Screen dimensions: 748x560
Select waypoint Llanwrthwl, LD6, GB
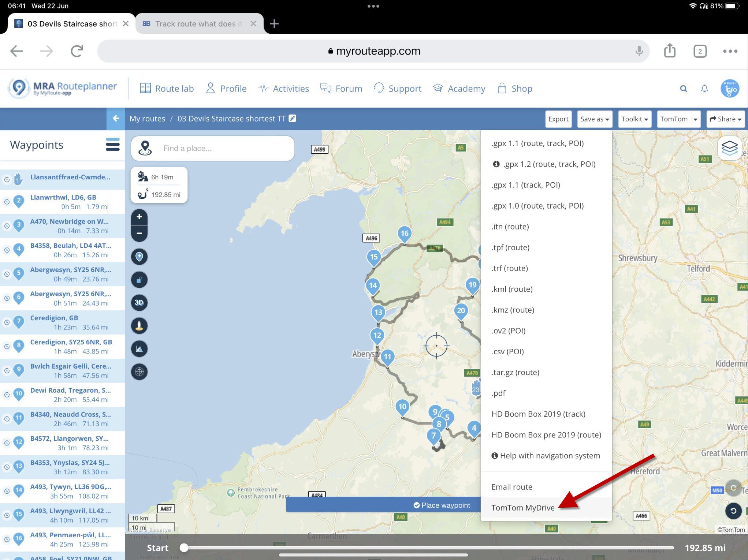[x=63, y=202]
